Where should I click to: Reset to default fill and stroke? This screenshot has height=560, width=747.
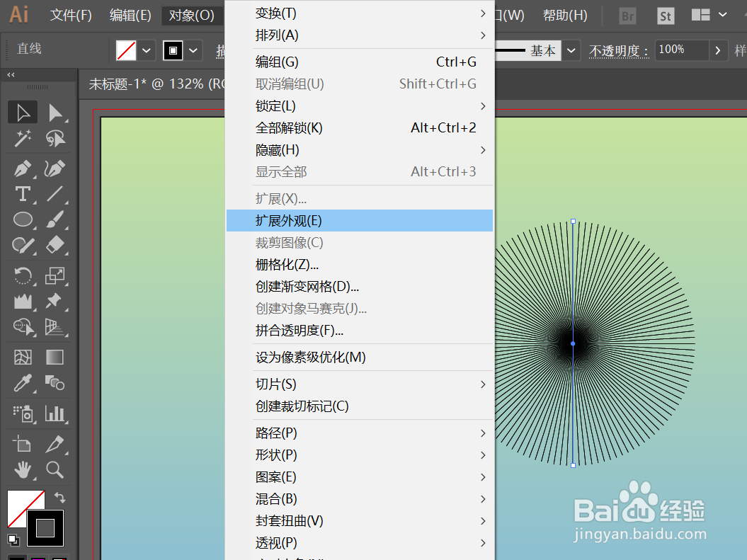pyautogui.click(x=13, y=539)
